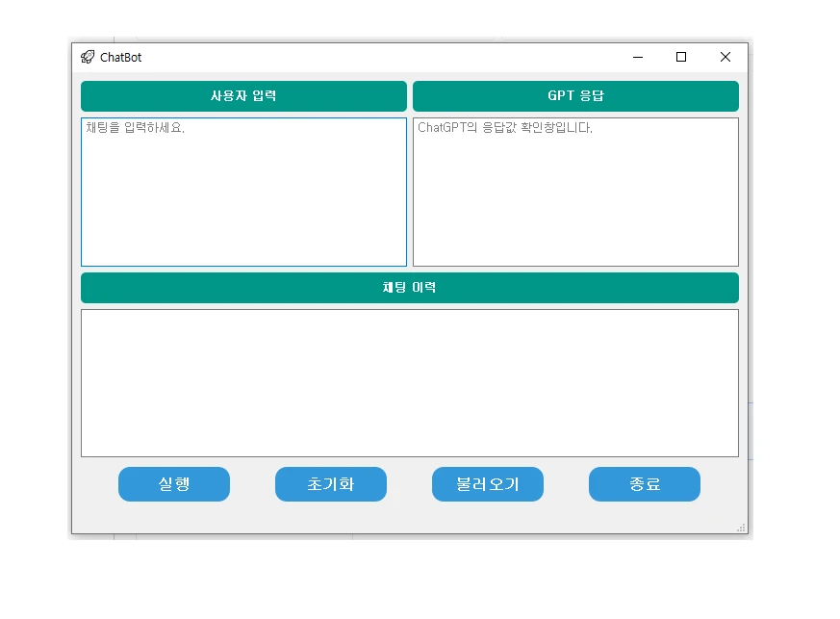Click the 불러오기 (Load) button
This screenshot has height=619, width=840.
point(487,484)
